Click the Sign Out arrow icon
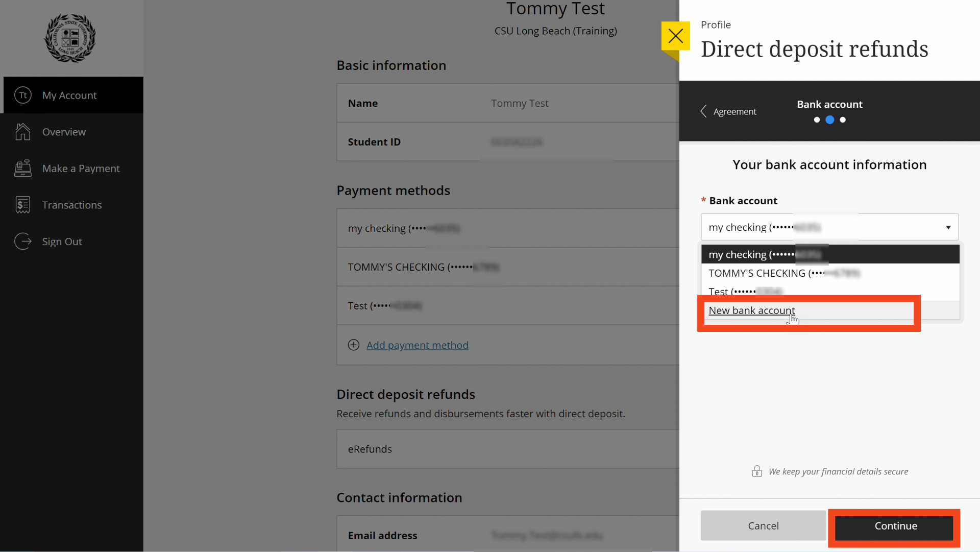Image resolution: width=980 pixels, height=552 pixels. click(23, 242)
